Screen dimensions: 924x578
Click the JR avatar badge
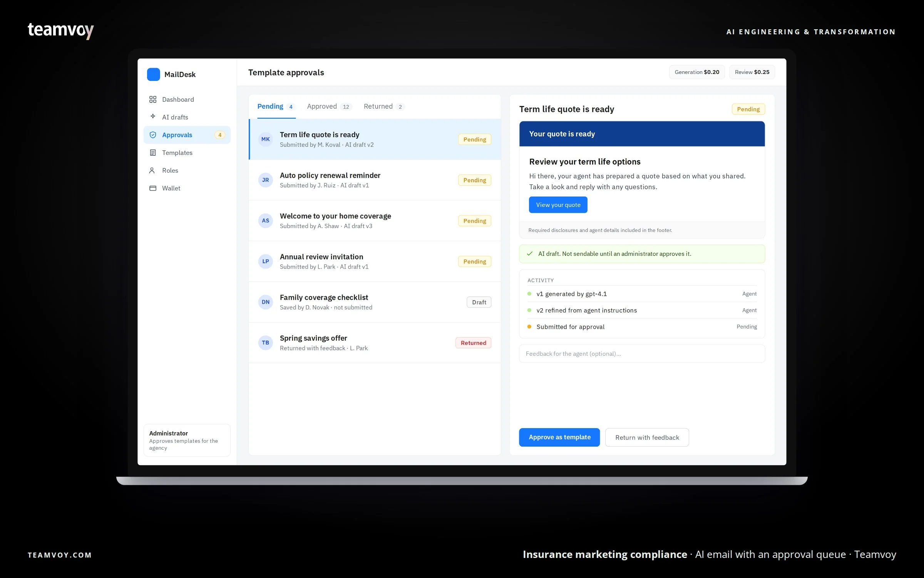point(266,180)
